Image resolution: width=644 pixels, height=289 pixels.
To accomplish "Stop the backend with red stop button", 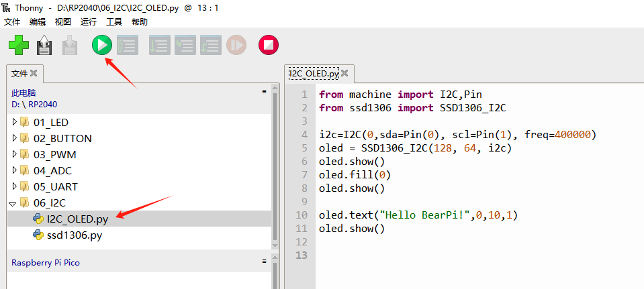I will pyautogui.click(x=269, y=45).
